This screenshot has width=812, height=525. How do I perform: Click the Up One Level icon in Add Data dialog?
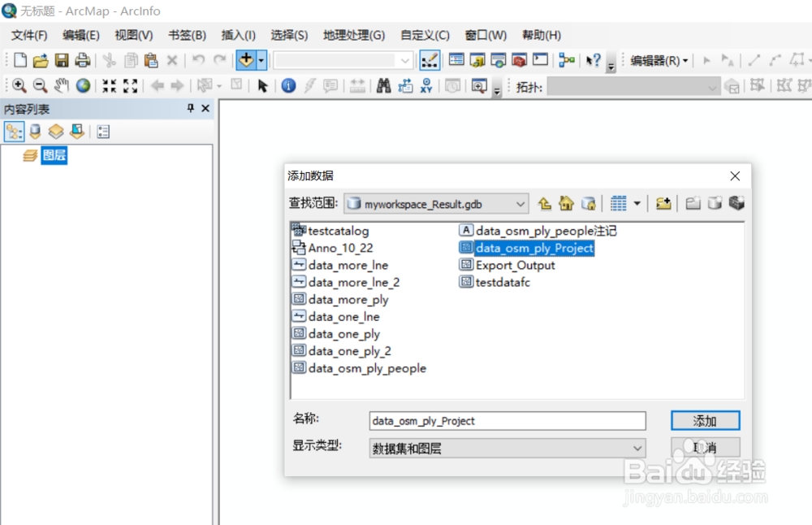(x=545, y=203)
